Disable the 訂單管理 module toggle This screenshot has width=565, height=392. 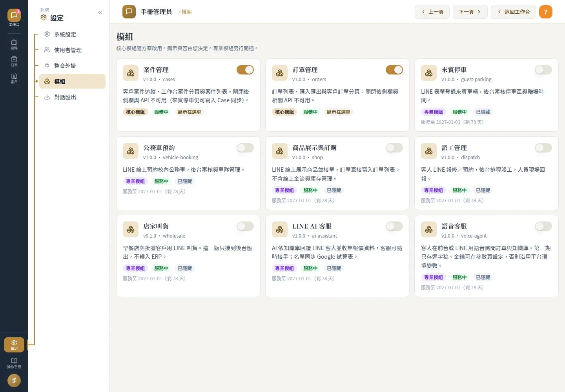tap(394, 70)
